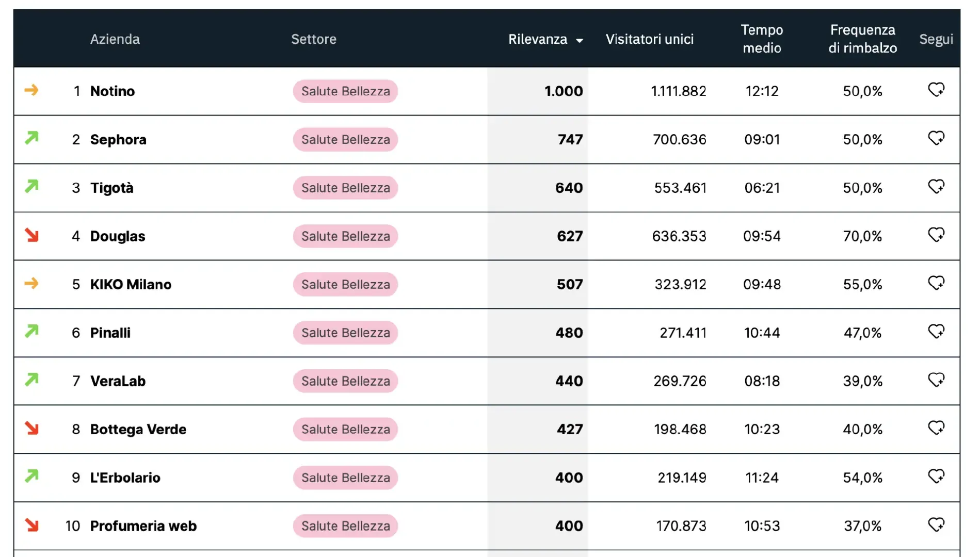Click Salute Bellezza tag in L'Erbolario row
This screenshot has height=557, width=980.
coord(346,478)
